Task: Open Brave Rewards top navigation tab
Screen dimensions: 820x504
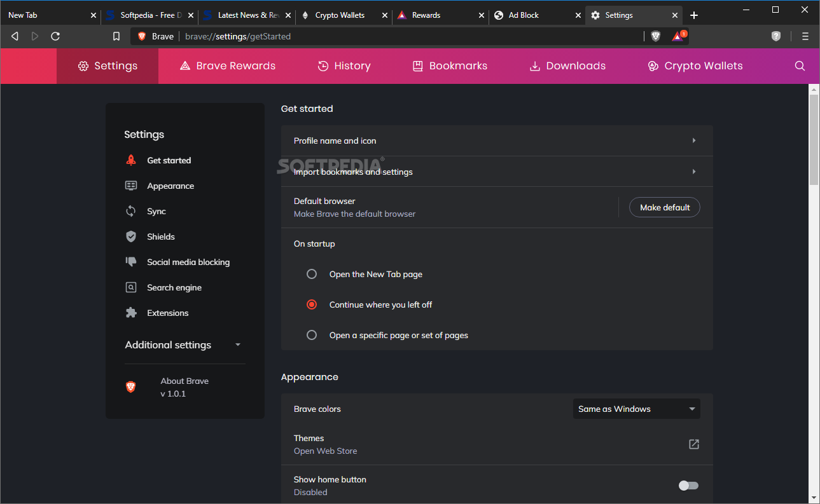Action: tap(228, 65)
